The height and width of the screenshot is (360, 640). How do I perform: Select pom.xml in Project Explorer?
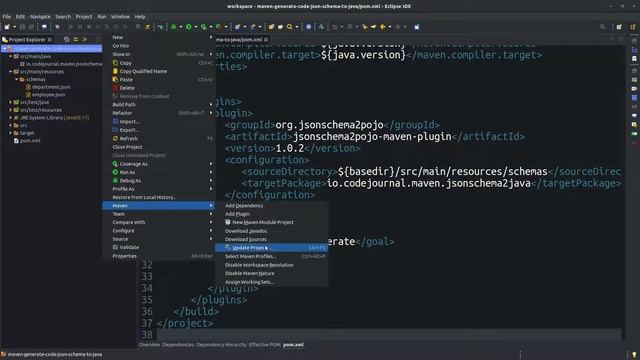[x=30, y=140]
